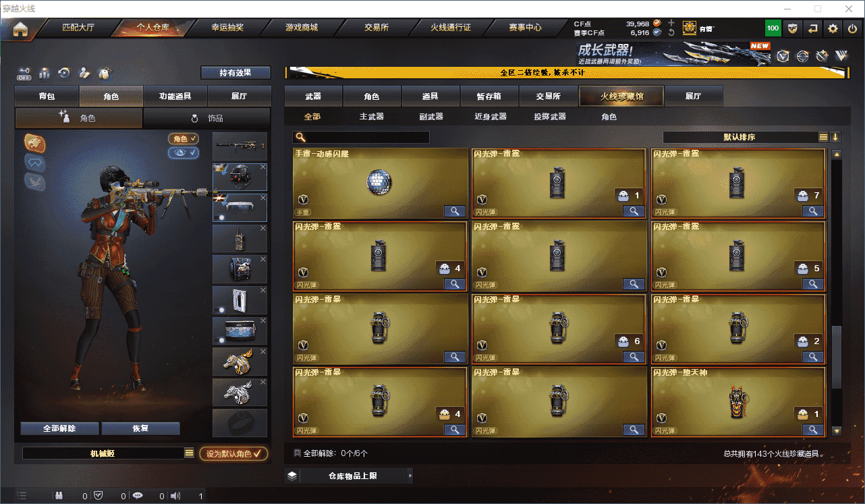Click the home icon in top navigation

coord(21,28)
